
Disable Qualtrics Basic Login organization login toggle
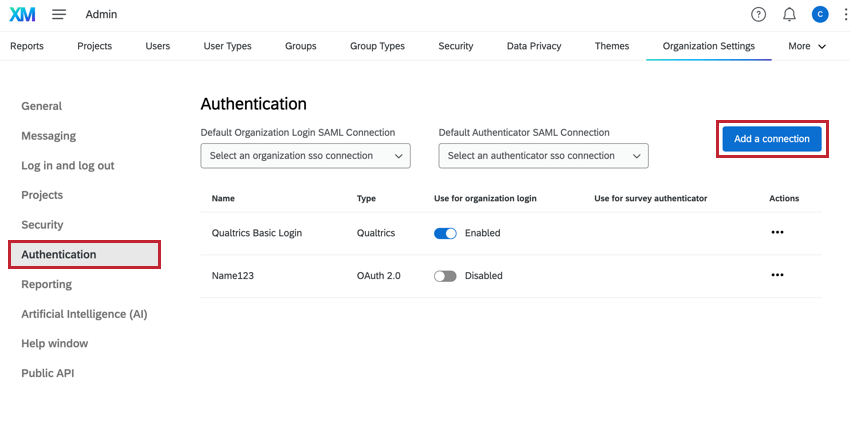(445, 233)
